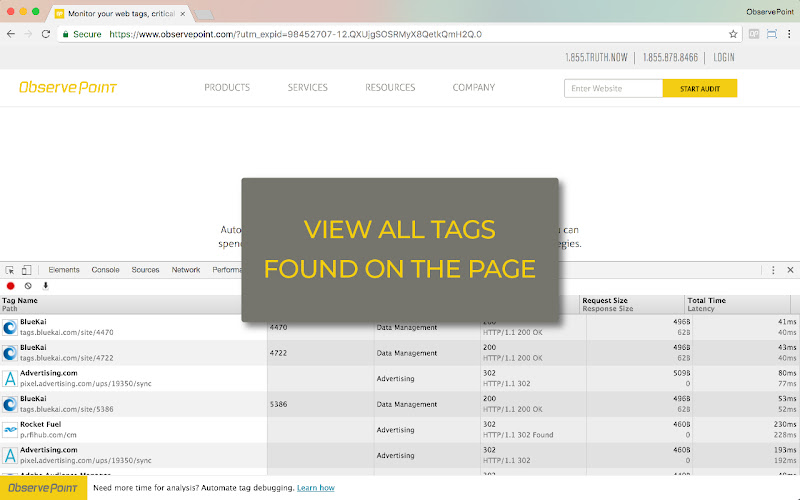This screenshot has height=500, width=800.
Task: Bookmark this page with the star icon
Action: [733, 34]
